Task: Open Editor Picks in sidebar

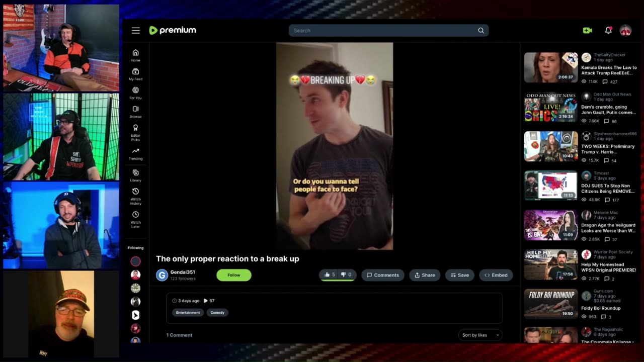Action: point(135,132)
